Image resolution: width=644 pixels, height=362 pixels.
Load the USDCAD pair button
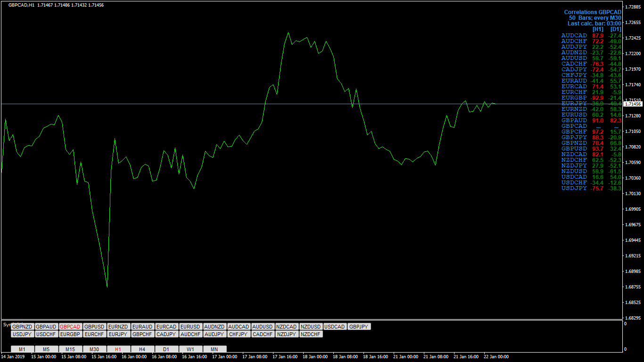(x=335, y=327)
